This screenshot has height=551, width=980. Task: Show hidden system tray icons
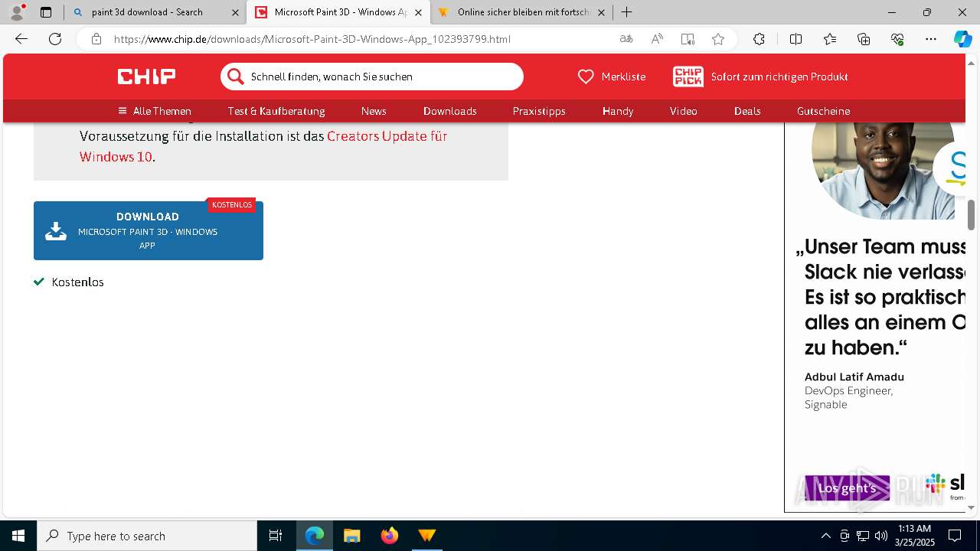pyautogui.click(x=825, y=536)
